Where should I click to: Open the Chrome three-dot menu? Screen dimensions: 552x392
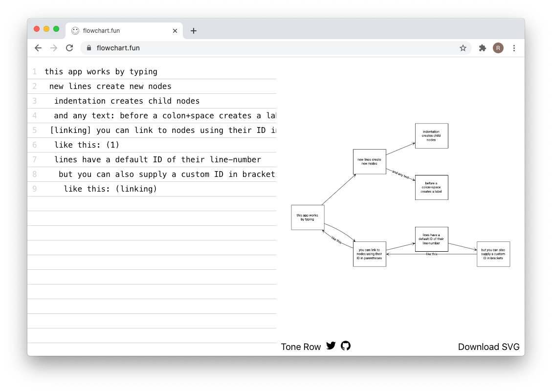tap(514, 48)
